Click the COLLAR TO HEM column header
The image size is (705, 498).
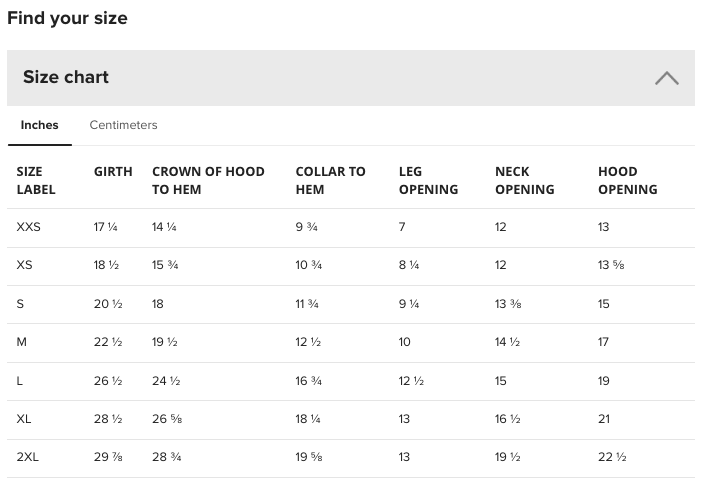330,180
